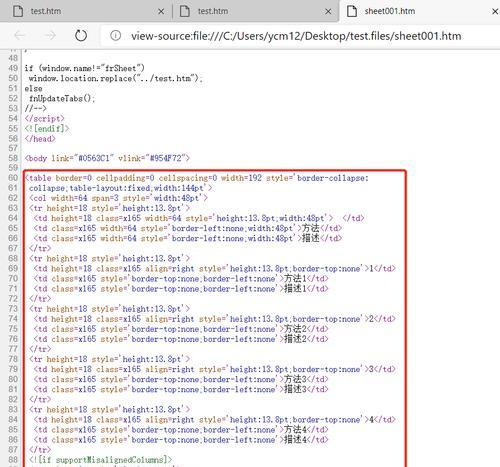
Task: Click the cell text 方法3
Action: pos(295,379)
